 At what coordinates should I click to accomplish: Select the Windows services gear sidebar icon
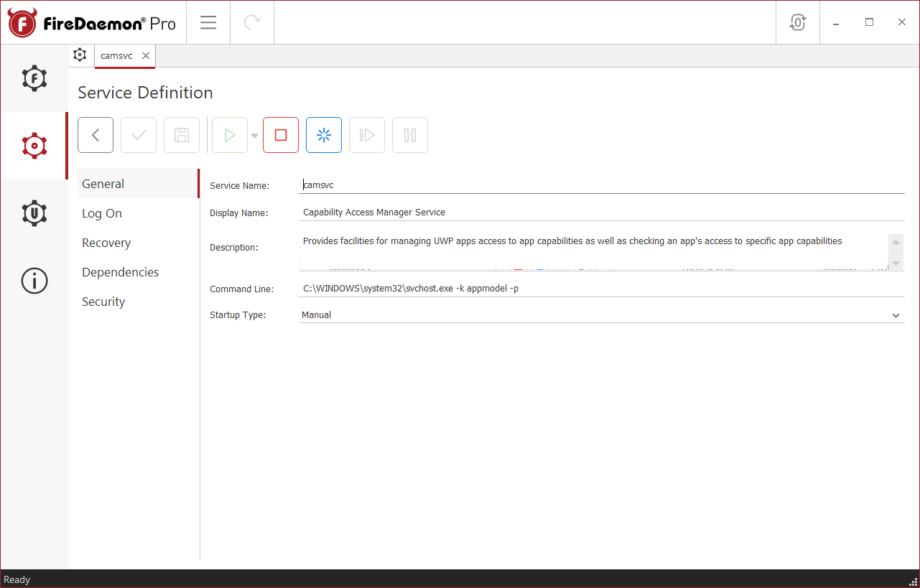[34, 146]
